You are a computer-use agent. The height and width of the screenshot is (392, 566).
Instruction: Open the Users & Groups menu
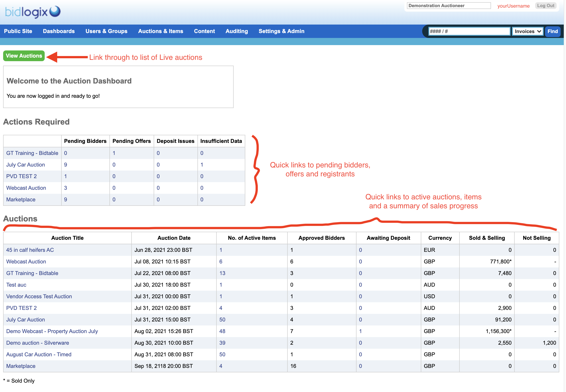(106, 31)
